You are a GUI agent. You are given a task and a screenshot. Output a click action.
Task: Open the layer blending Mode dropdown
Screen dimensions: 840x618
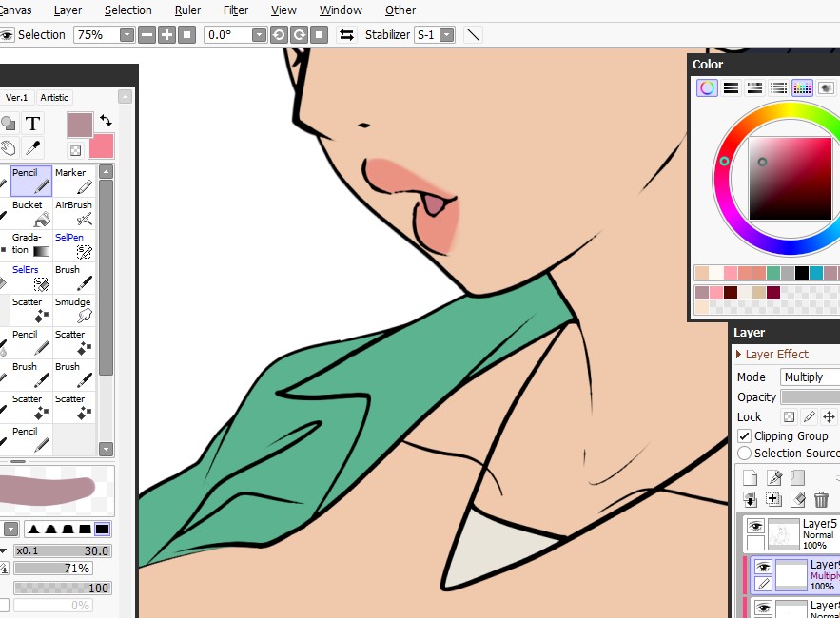click(810, 377)
